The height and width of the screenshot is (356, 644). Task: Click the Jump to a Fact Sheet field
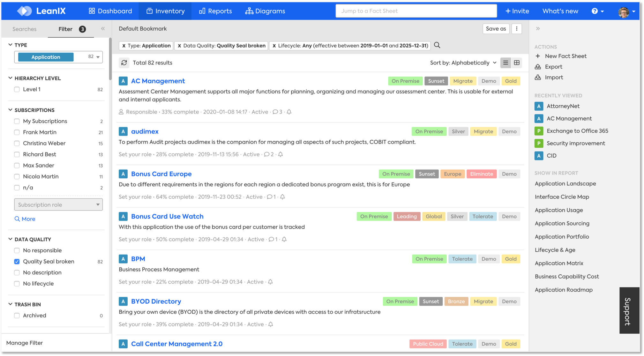[416, 11]
